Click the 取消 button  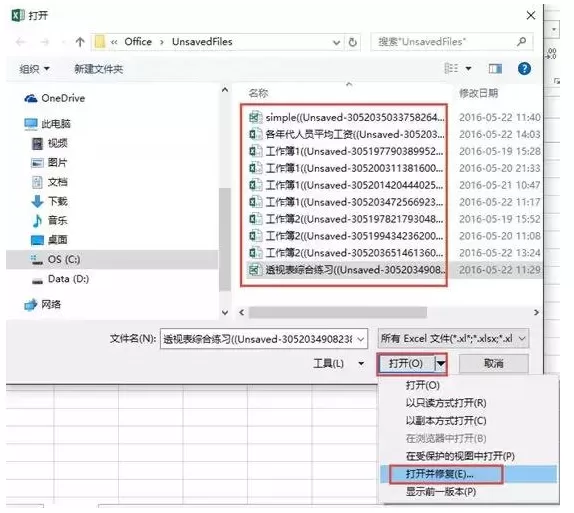493,364
